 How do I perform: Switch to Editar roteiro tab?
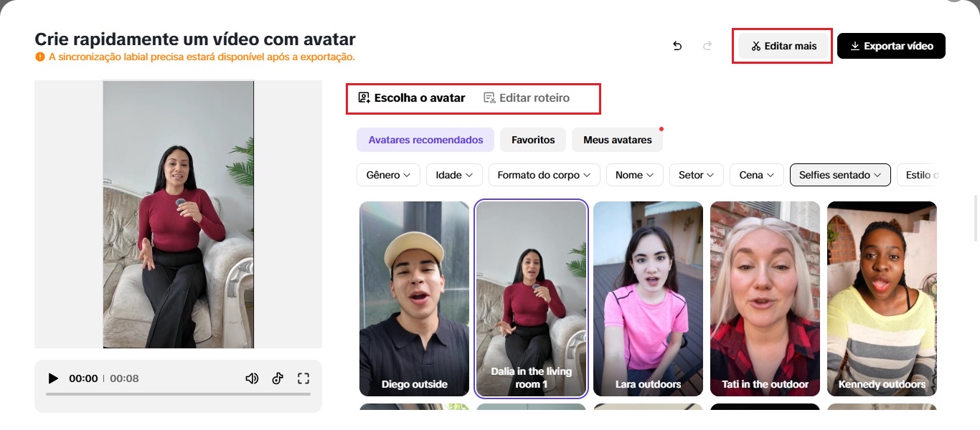point(527,97)
